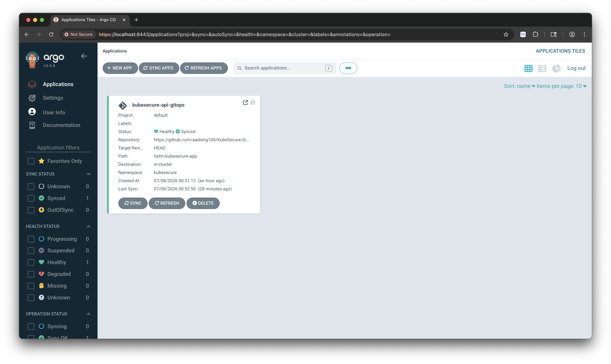The width and height of the screenshot is (611, 364).
Task: Check the health status Unknown filter
Action: 31,298
